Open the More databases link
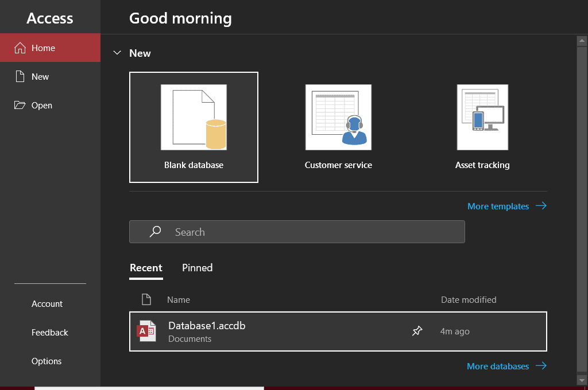The image size is (588, 390). (506, 366)
